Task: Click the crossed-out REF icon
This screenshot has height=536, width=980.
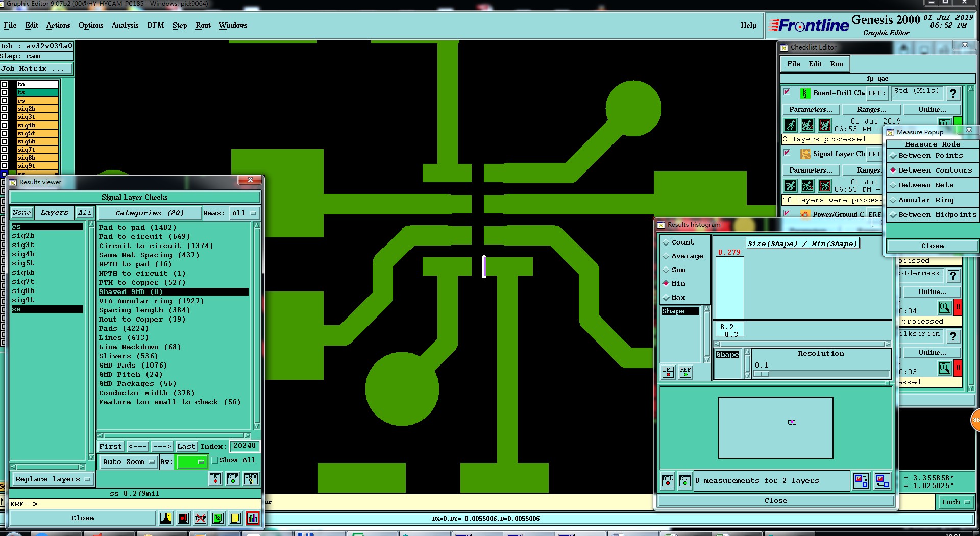Action: click(x=201, y=518)
